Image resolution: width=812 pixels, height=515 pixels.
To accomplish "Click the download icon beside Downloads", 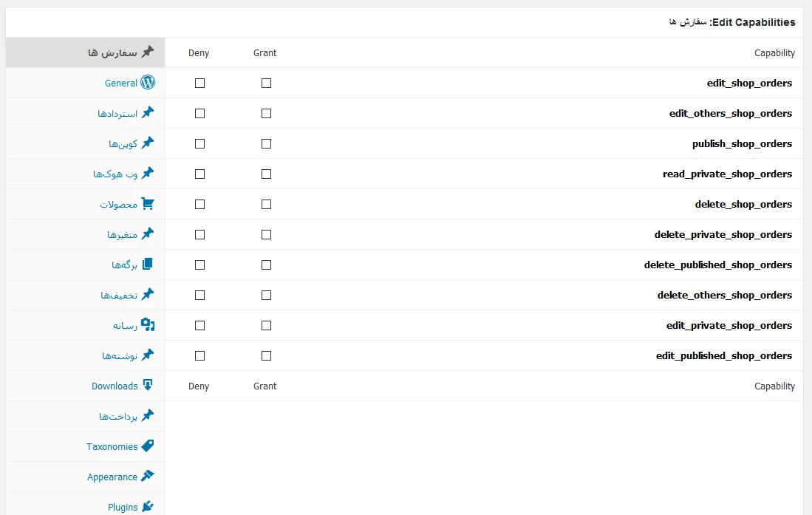I will pos(148,385).
